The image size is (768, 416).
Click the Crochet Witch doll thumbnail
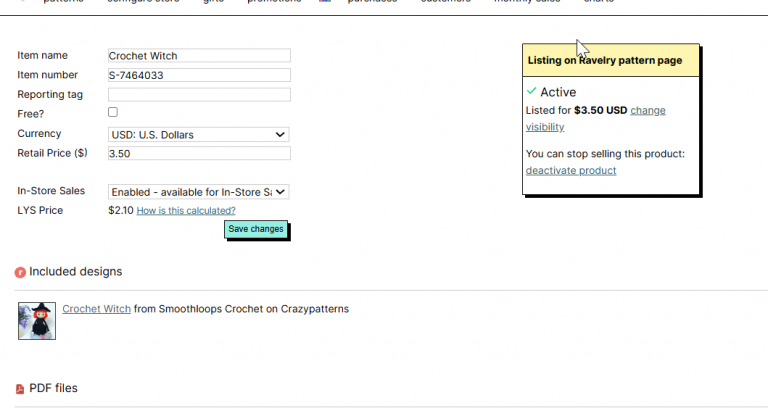coord(37,321)
